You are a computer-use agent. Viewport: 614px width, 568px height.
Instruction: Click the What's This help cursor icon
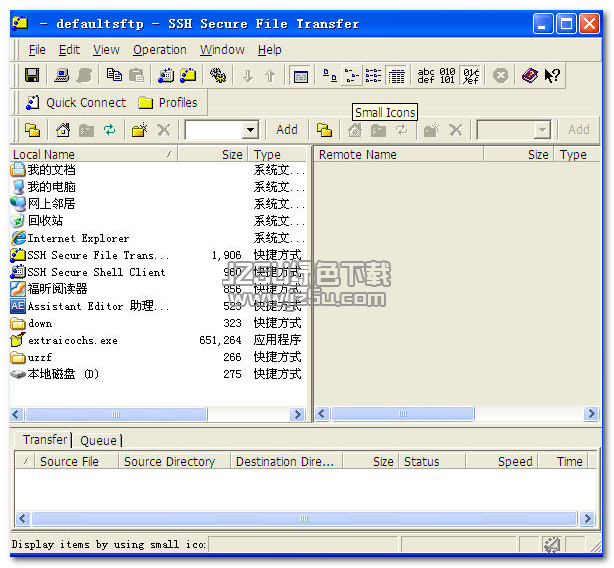552,75
